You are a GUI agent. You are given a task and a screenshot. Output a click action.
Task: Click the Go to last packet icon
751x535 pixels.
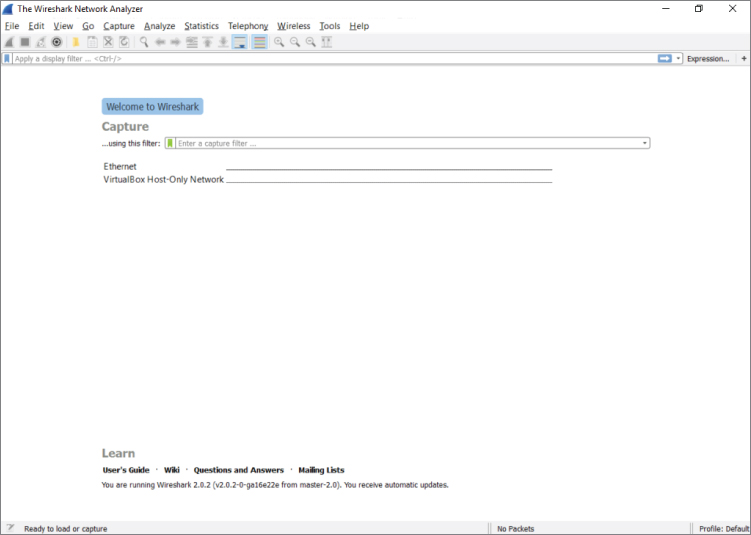click(x=223, y=42)
